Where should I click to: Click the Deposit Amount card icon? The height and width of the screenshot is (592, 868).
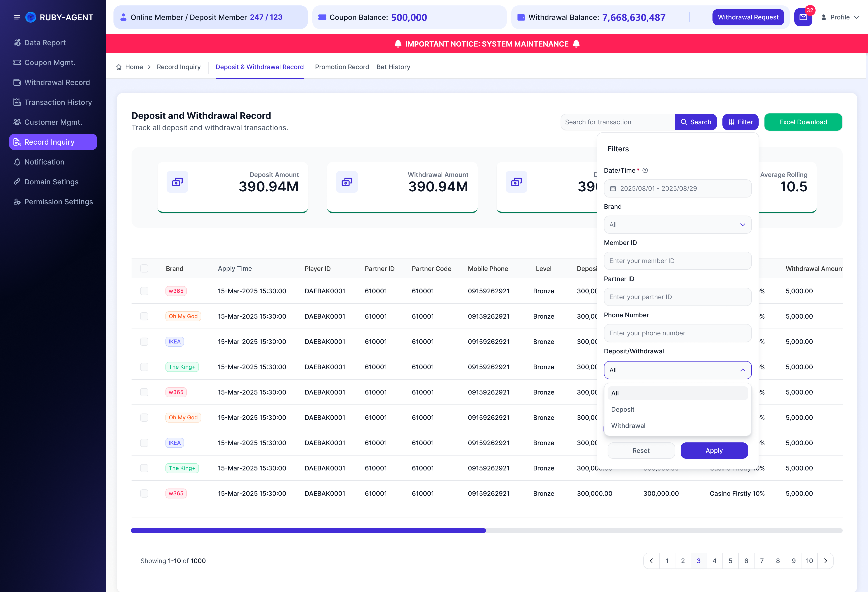click(x=177, y=182)
